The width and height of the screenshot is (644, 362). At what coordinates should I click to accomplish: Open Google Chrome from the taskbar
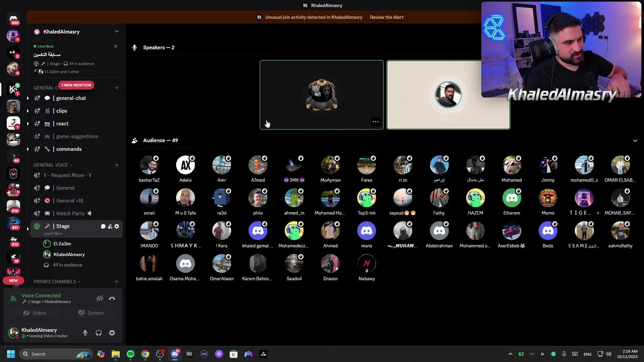145,354
